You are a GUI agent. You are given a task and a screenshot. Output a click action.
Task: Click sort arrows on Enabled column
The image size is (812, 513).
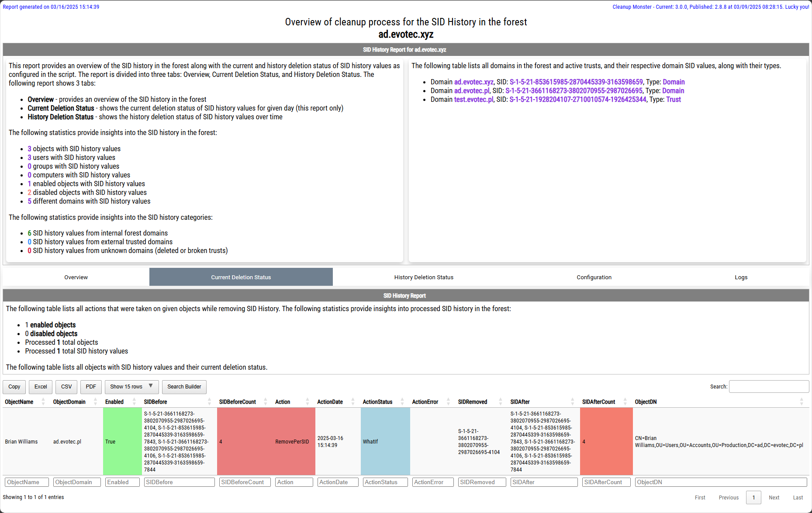[x=134, y=402]
